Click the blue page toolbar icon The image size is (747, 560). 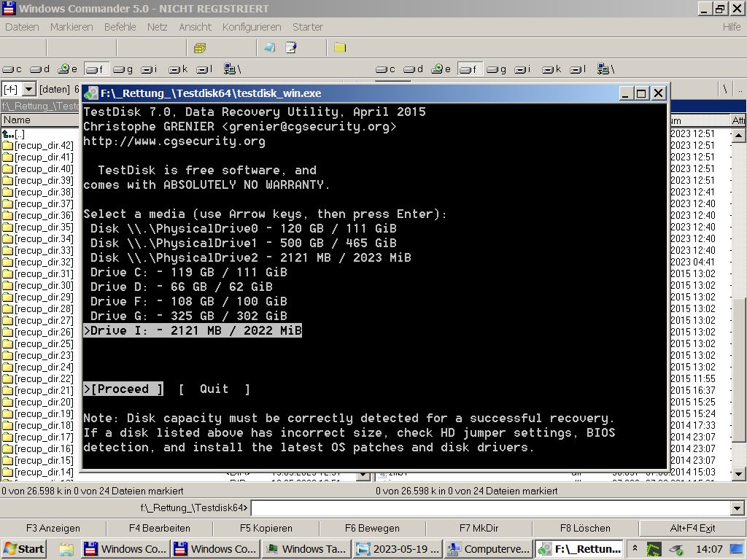tap(270, 47)
